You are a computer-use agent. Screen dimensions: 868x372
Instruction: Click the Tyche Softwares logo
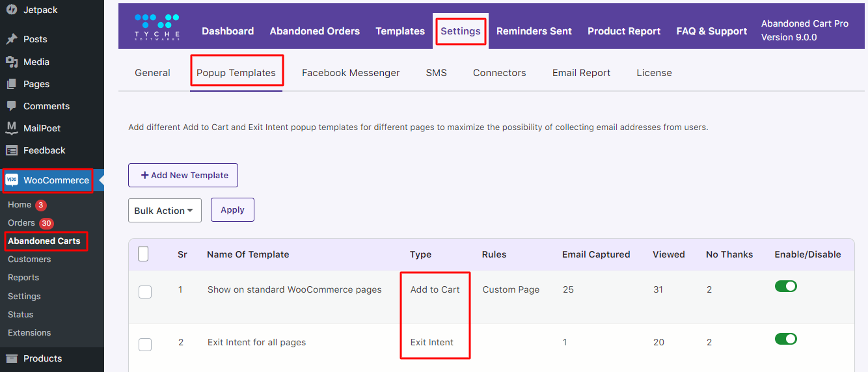(x=157, y=27)
